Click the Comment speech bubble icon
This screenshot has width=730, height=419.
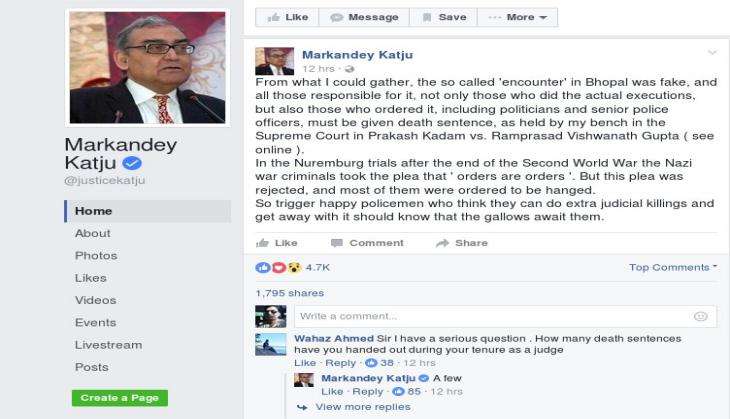(x=337, y=243)
